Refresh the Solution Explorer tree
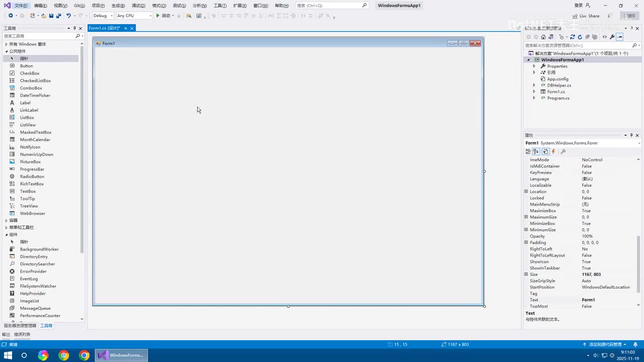This screenshot has width=644, height=362. [580, 37]
